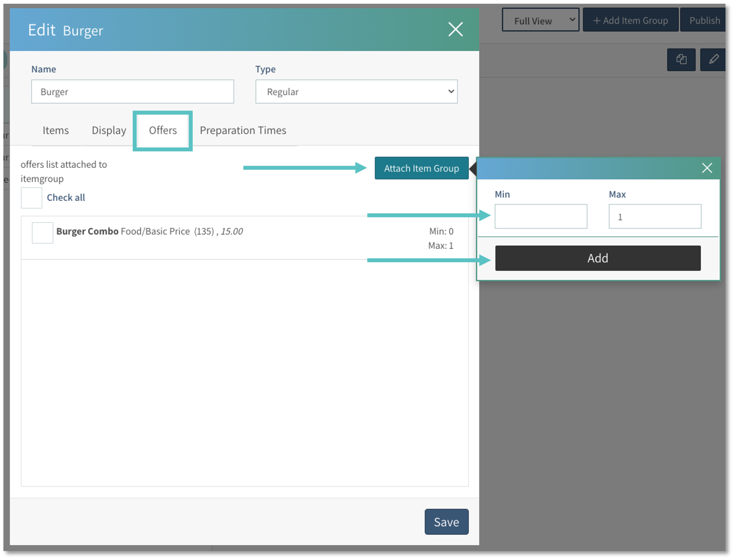The height and width of the screenshot is (560, 734).
Task: Close the Edit Burger dialog
Action: [456, 29]
